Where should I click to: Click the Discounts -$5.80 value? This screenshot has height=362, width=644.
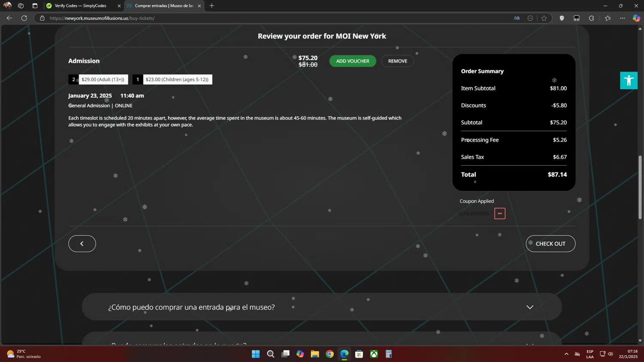coord(559,106)
